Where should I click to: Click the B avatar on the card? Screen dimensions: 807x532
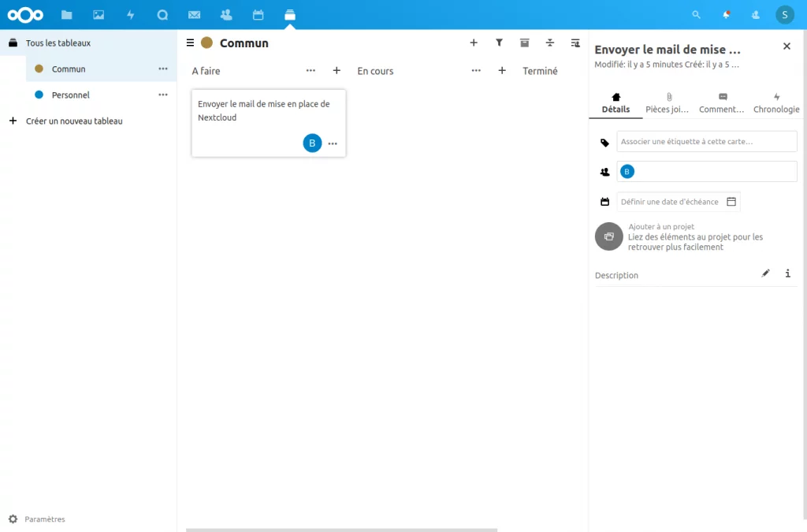312,143
